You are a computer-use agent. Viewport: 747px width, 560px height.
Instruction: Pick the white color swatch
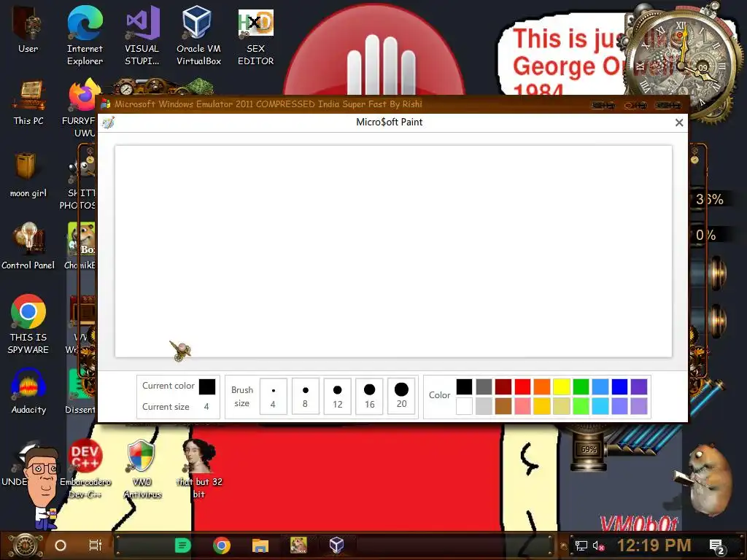click(464, 406)
